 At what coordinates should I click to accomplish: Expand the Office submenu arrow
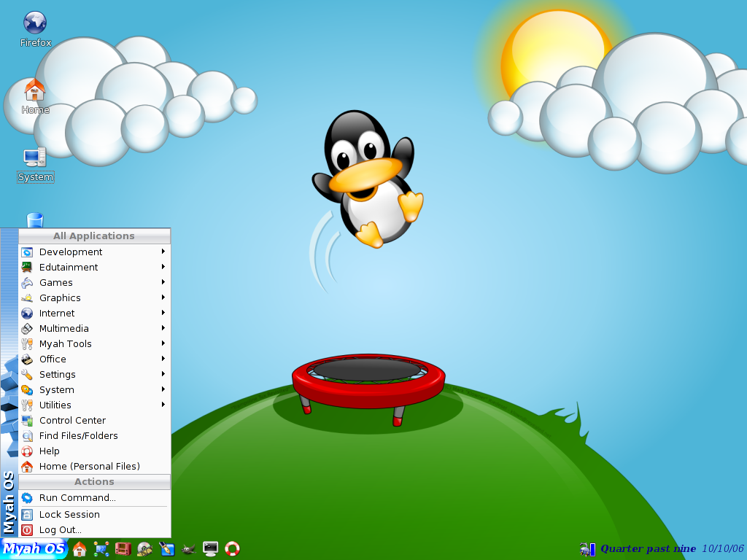tap(163, 359)
